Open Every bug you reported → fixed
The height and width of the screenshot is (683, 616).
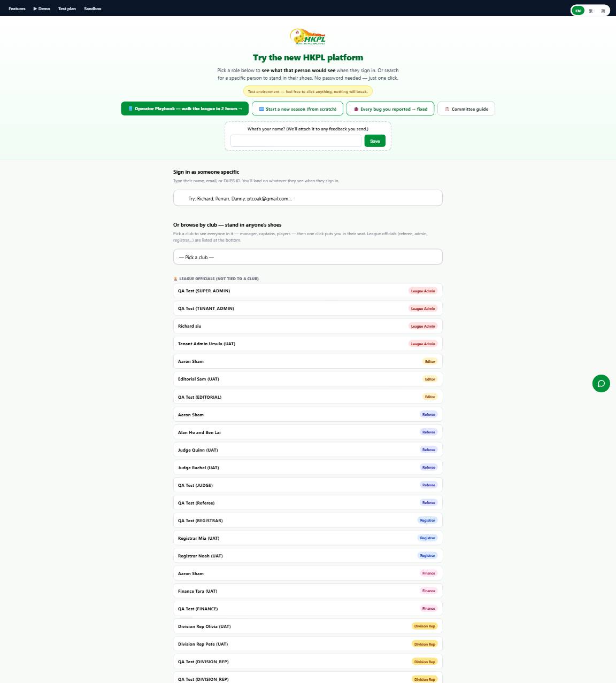tap(390, 108)
